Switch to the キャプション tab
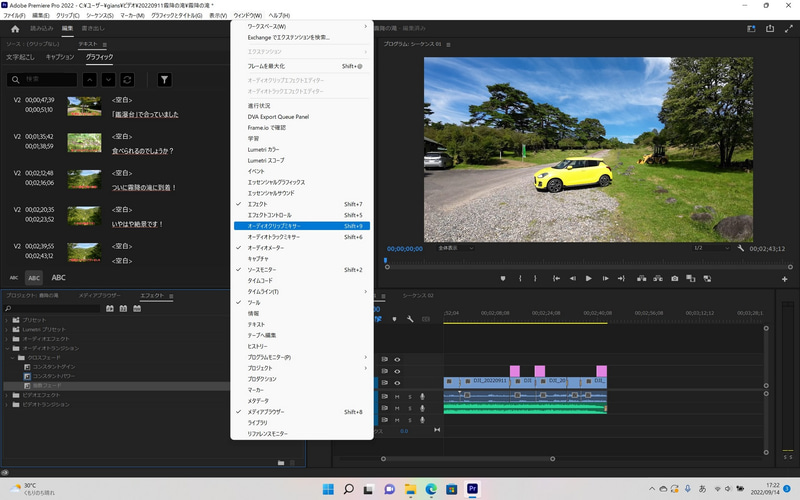Image resolution: width=800 pixels, height=500 pixels. click(60, 58)
